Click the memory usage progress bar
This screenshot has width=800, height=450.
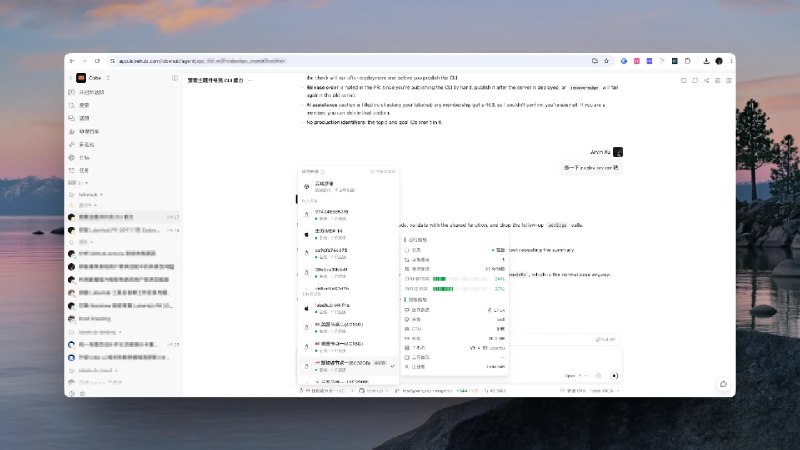460,289
